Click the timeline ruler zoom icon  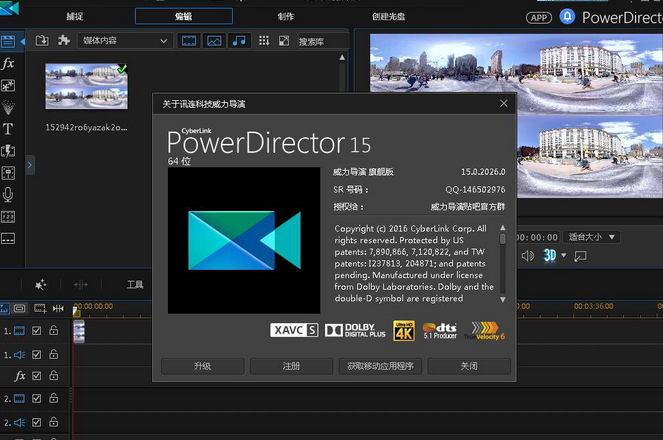[58, 309]
